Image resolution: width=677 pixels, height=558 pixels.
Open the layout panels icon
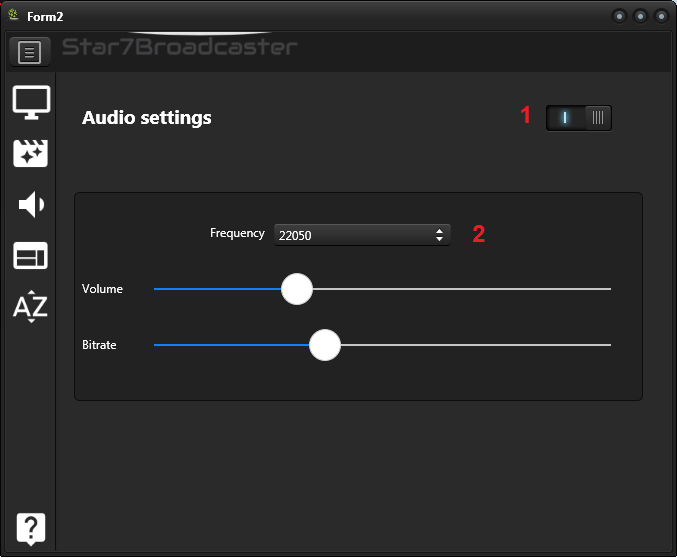(31, 256)
